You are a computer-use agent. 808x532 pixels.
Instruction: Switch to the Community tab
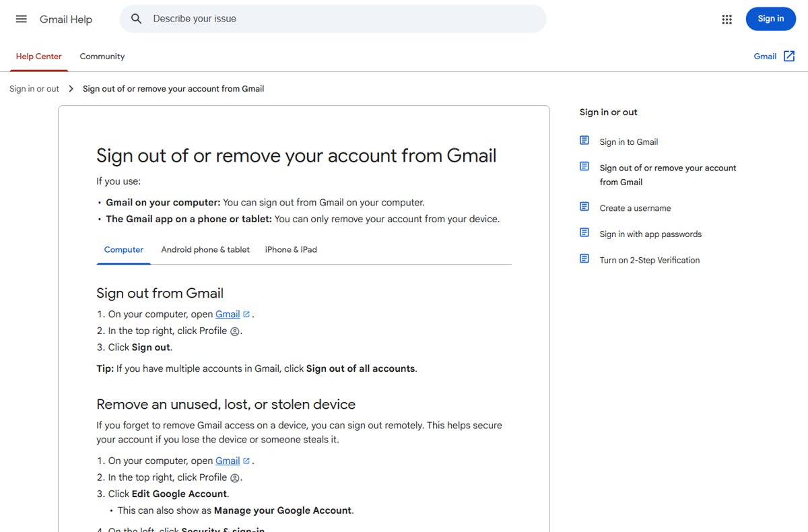point(102,57)
